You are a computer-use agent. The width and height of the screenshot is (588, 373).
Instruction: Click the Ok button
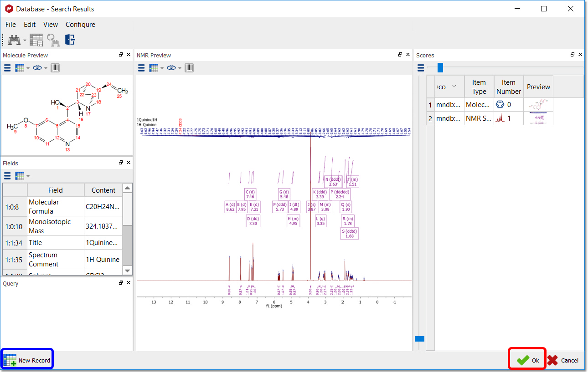pos(527,360)
